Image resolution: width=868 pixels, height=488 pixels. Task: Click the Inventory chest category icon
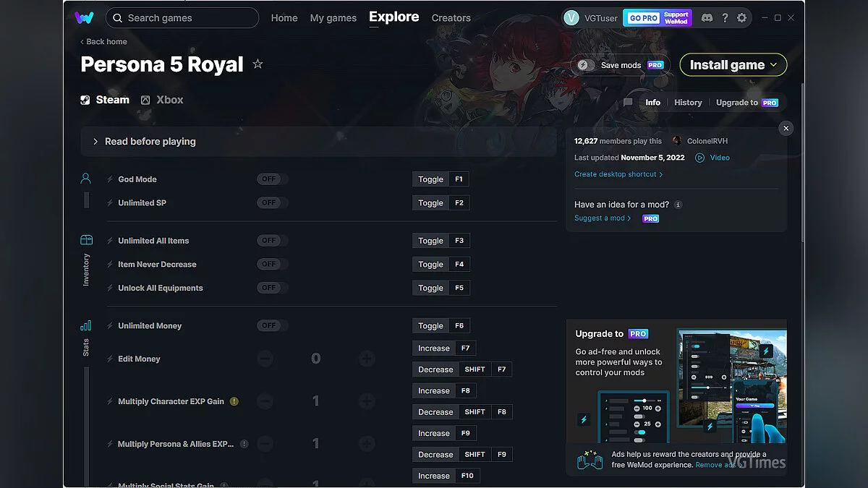[86, 240]
